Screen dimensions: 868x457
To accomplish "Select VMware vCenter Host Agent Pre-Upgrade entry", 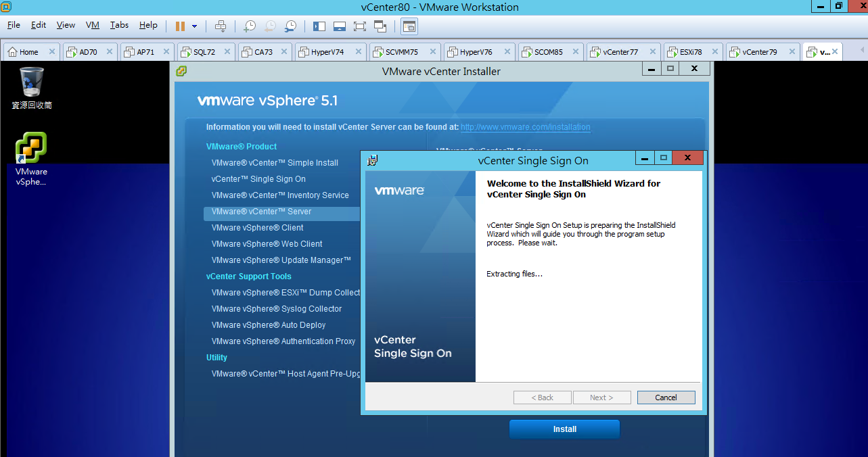I will click(x=285, y=374).
